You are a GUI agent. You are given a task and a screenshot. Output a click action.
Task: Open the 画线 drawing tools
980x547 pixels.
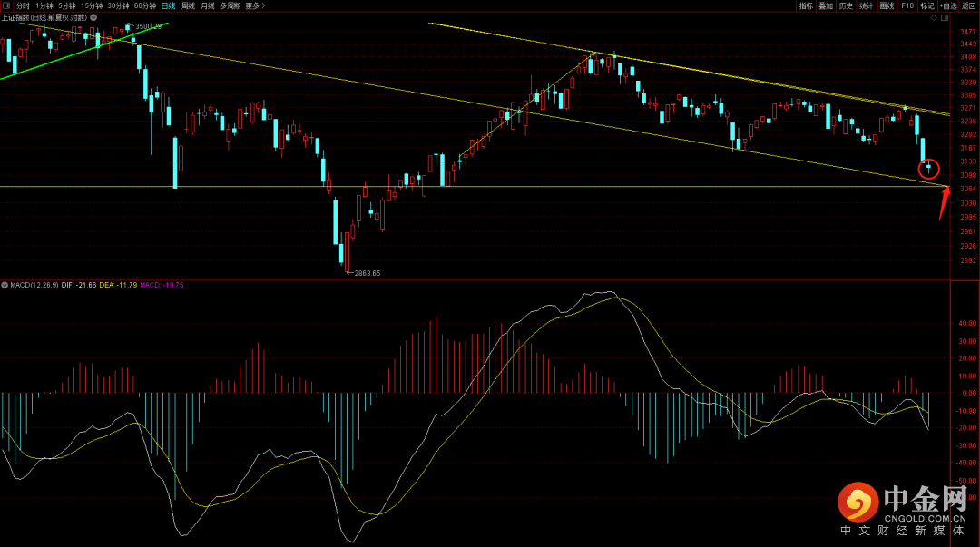coord(887,5)
